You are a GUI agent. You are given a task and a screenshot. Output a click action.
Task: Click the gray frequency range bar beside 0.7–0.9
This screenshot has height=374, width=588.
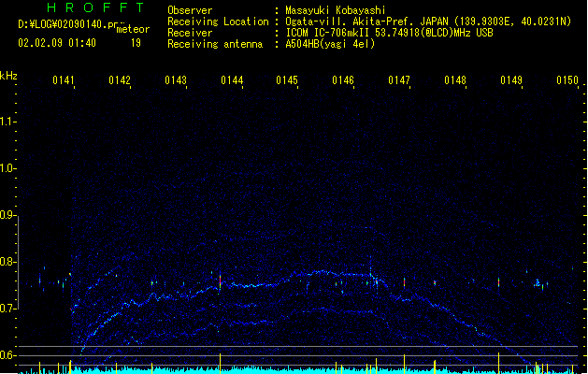click(x=18, y=262)
